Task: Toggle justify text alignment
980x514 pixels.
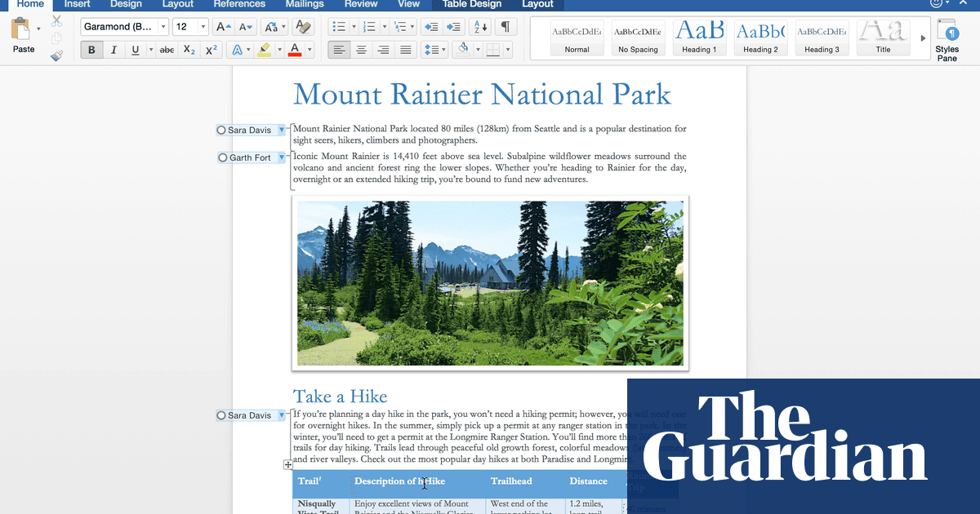Action: [405, 50]
